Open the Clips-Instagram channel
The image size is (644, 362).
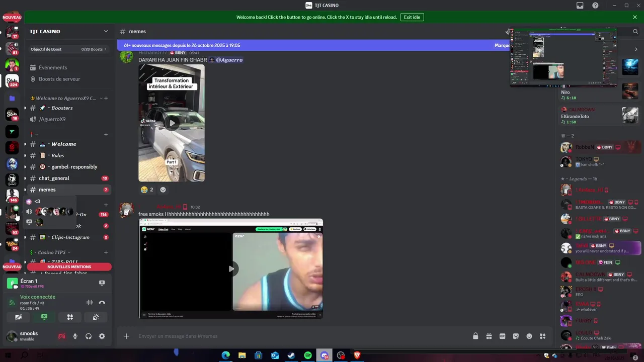coord(68,237)
